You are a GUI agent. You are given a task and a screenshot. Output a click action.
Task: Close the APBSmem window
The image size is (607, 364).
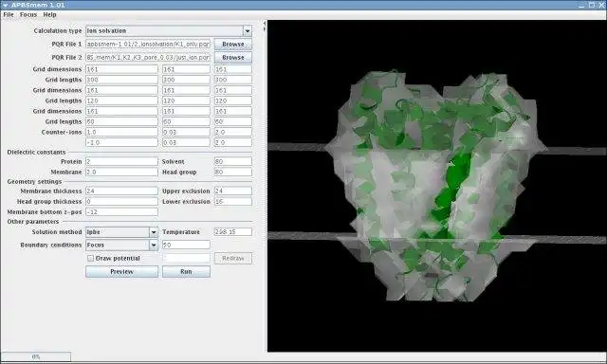point(602,5)
